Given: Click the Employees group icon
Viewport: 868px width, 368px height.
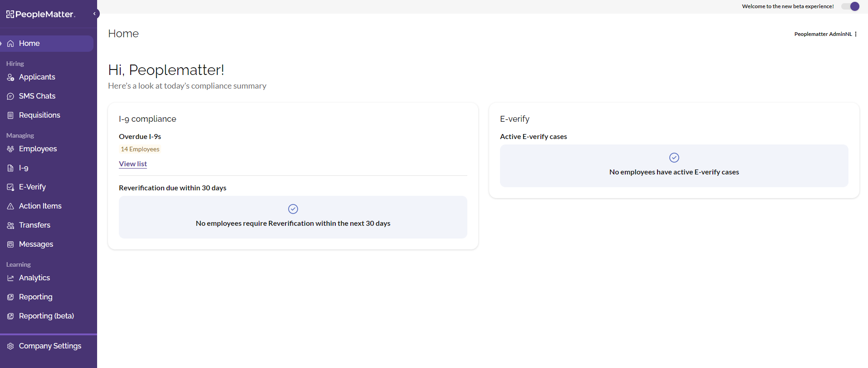Looking at the screenshot, I should pyautogui.click(x=10, y=149).
